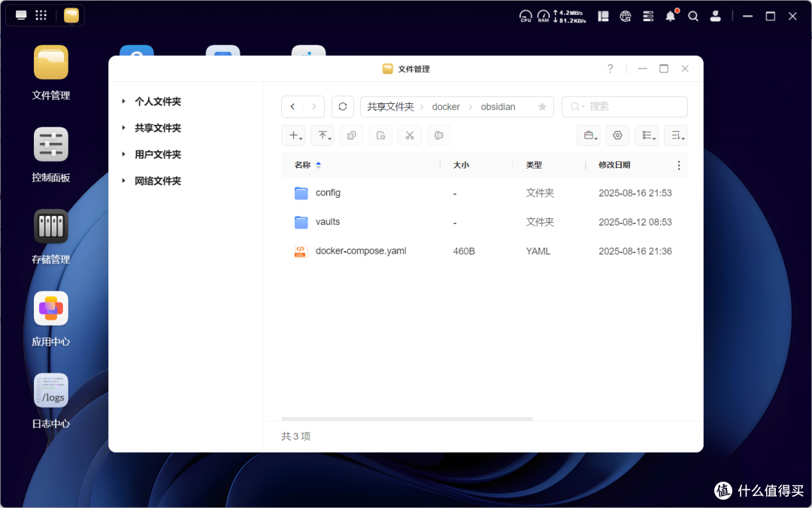The width and height of the screenshot is (812, 508).
Task: Focus the 搜索 search field
Action: [625, 107]
